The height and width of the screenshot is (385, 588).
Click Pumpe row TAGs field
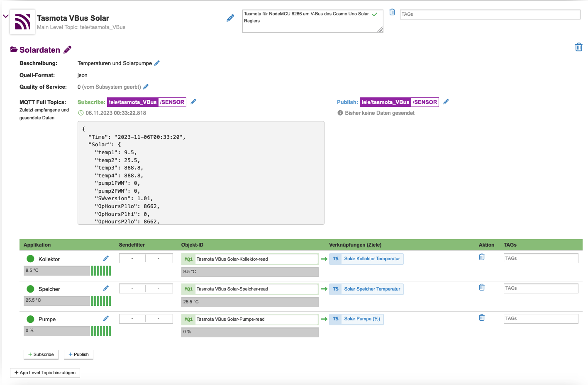pyautogui.click(x=541, y=318)
